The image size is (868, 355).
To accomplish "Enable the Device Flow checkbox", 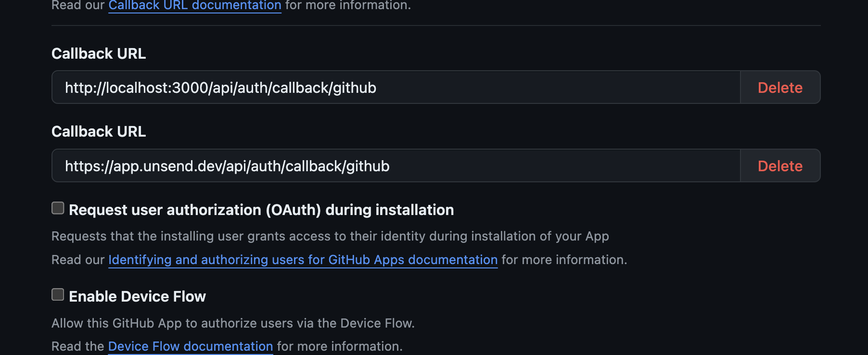I will (x=58, y=294).
